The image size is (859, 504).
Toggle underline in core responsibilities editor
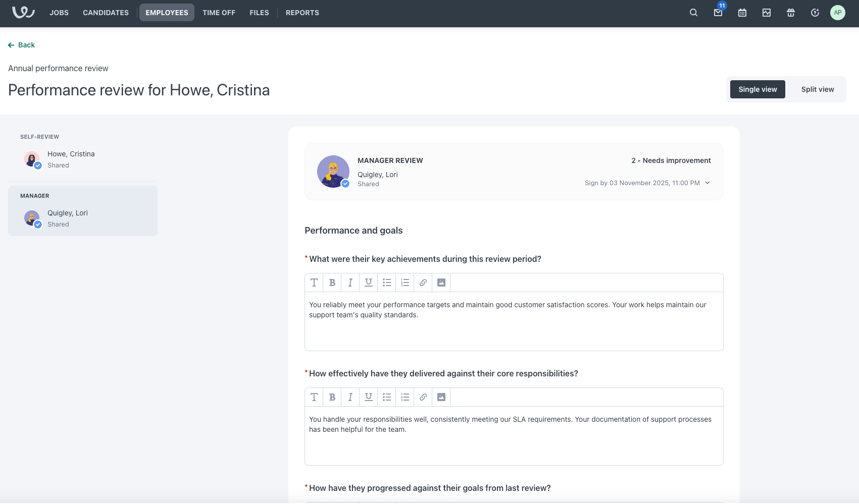368,397
